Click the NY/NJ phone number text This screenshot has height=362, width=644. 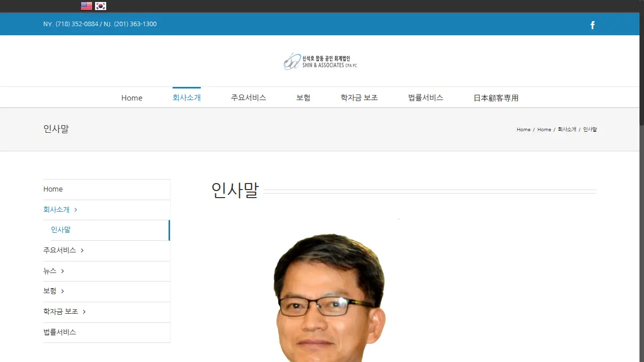click(100, 24)
